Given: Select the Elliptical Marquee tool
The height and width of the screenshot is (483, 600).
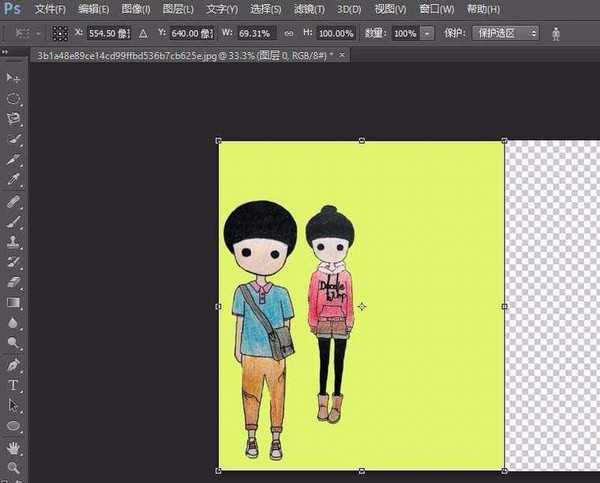Looking at the screenshot, I should pos(14,99).
